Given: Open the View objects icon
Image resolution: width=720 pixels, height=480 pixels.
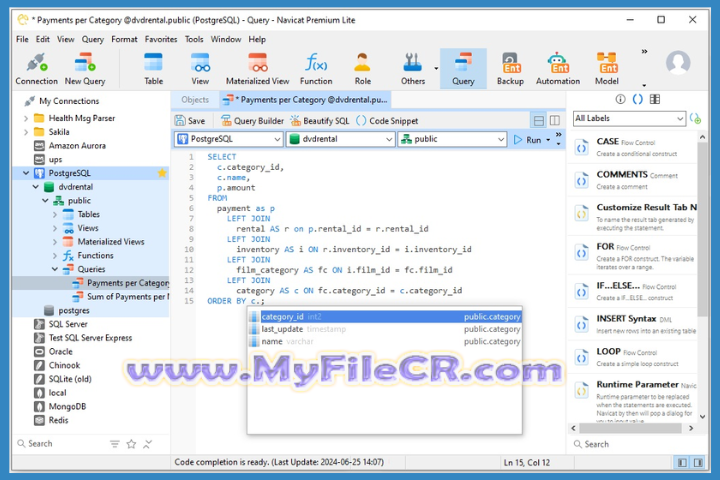Looking at the screenshot, I should coord(200,69).
